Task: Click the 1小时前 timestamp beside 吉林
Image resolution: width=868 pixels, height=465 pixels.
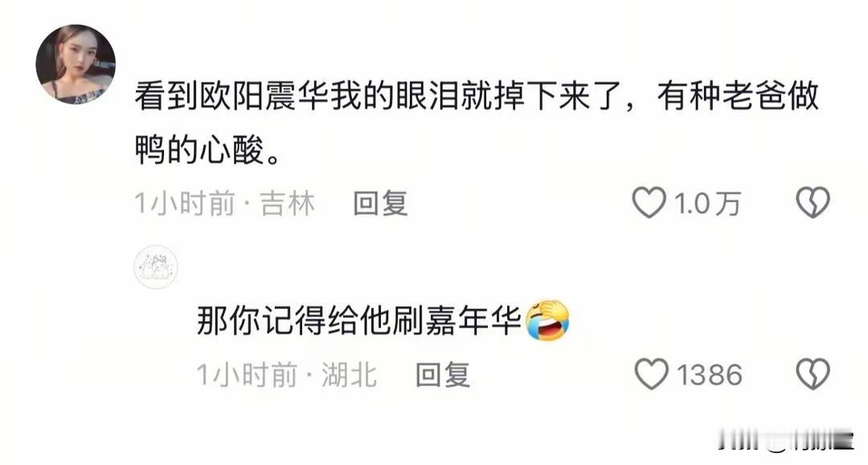Action: pyautogui.click(x=185, y=204)
